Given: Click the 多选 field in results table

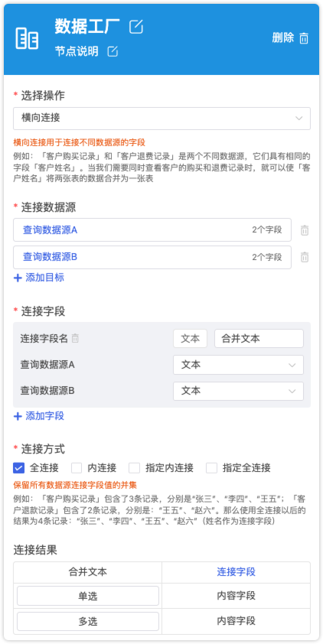Looking at the screenshot, I should [x=88, y=621].
